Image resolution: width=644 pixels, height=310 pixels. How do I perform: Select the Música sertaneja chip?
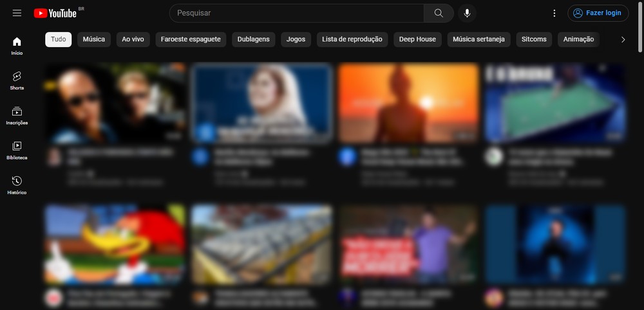pos(478,39)
